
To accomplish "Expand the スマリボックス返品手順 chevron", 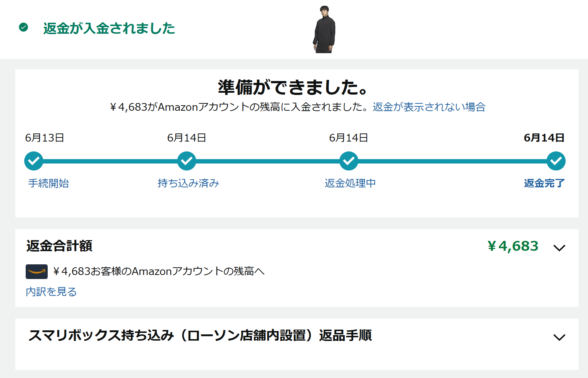I will (559, 337).
